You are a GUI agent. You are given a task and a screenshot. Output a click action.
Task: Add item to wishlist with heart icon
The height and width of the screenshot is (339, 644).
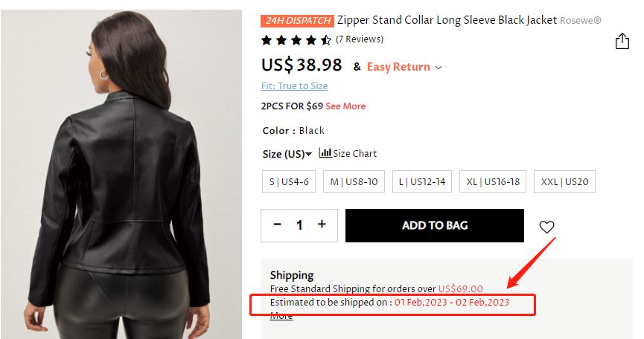pyautogui.click(x=546, y=227)
